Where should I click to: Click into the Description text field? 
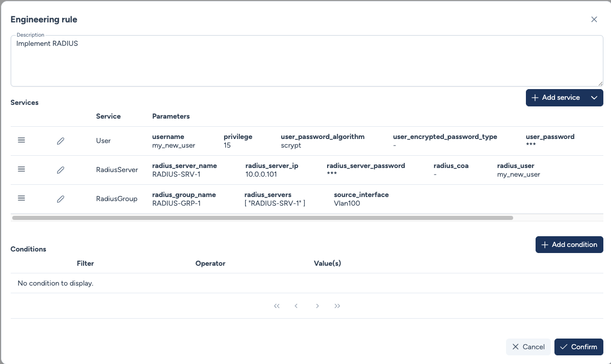coord(306,61)
